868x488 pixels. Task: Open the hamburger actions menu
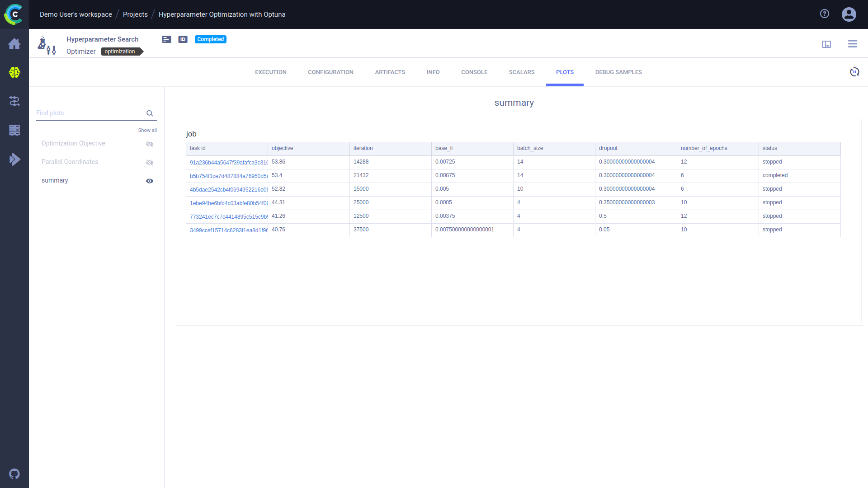[853, 44]
